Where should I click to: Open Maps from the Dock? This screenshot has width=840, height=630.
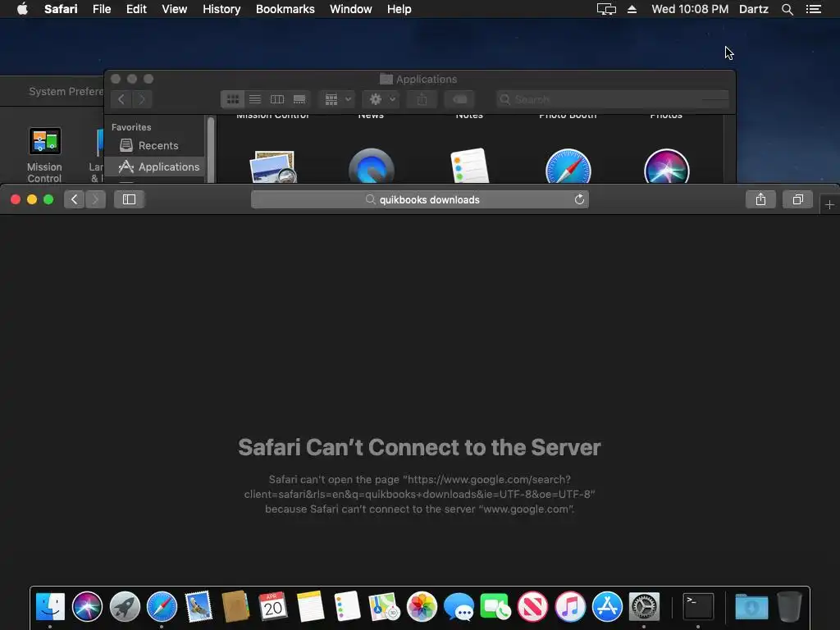point(384,607)
